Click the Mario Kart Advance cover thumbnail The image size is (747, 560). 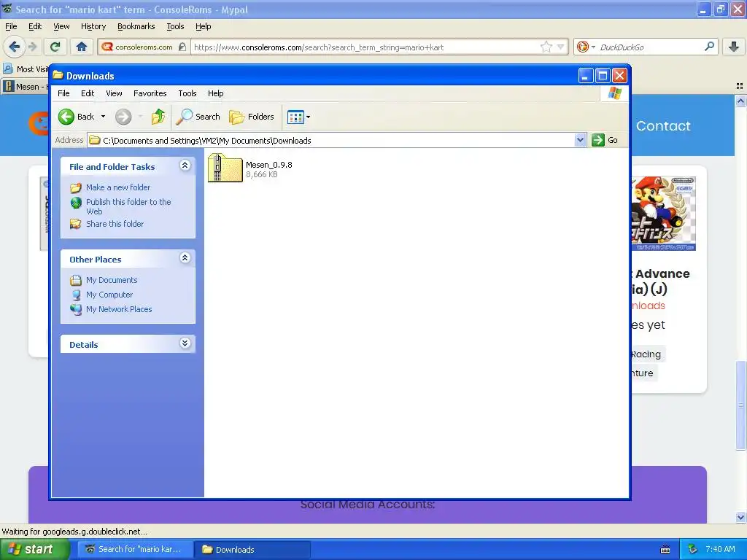coord(664,214)
